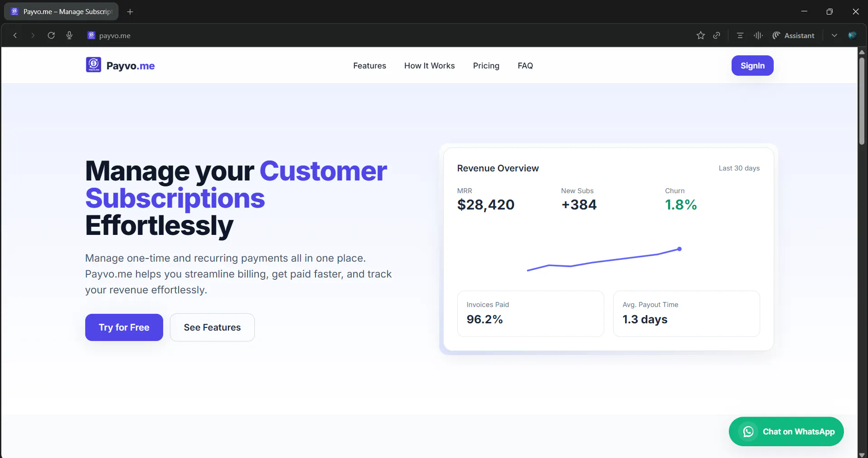Click the audio waveform icon in the toolbar
Viewport: 868px width, 458px height.
[x=758, y=35]
